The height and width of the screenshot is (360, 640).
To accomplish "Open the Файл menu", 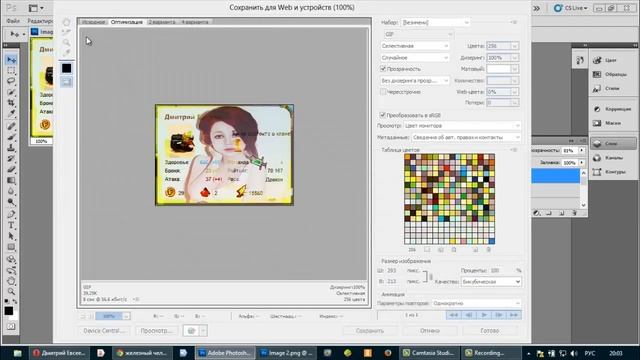I will [x=13, y=20].
